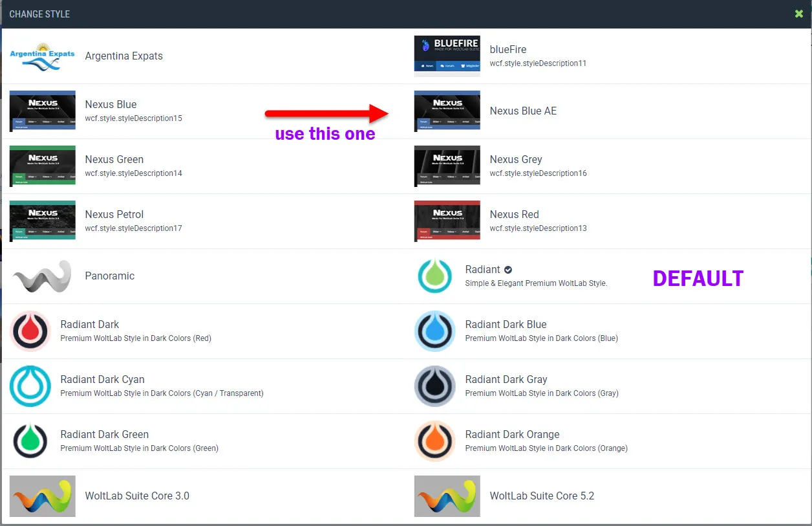Screen dimensions: 812x526
Task: Click the Radiant Dark red droplet icon
Action: click(x=30, y=331)
